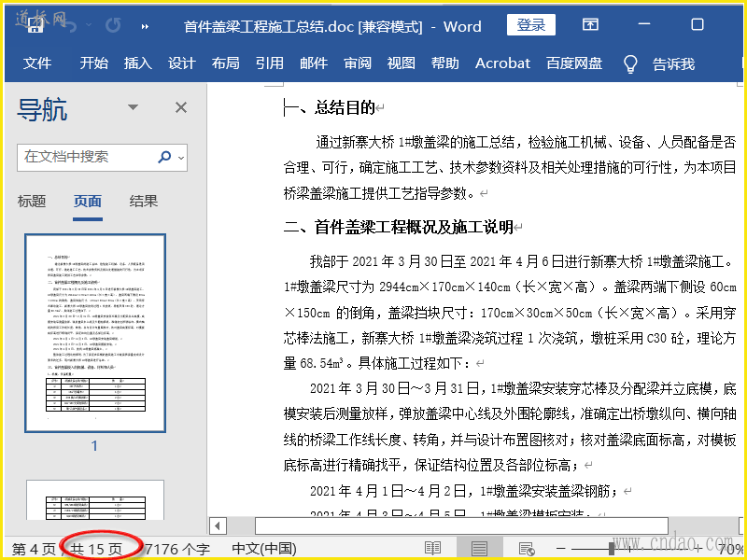Click heading 二、首件盖梁工程概况及施工说明
The image size is (747, 560).
point(399,227)
